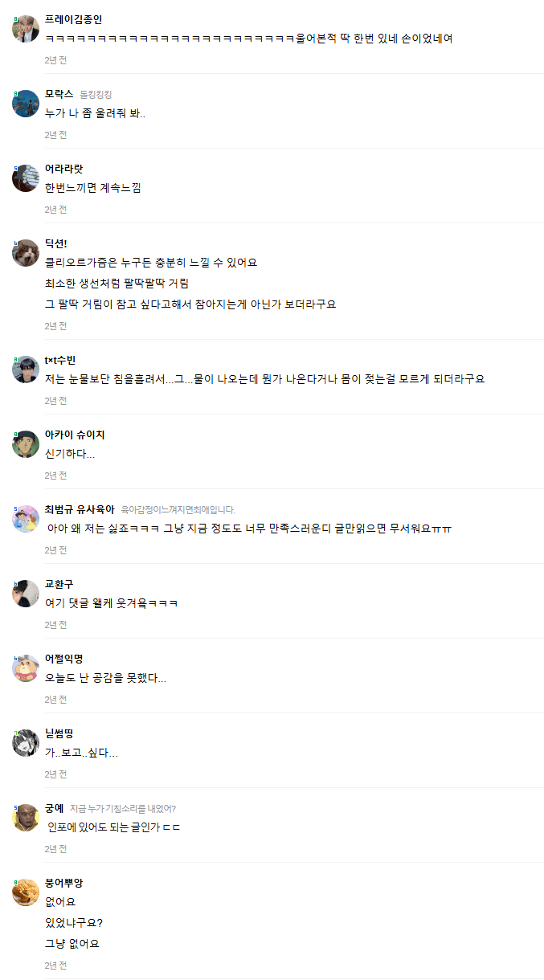Image resolution: width=544 pixels, height=980 pixels.
Task: Click 프레이김종인's profile avatar
Action: (26, 29)
